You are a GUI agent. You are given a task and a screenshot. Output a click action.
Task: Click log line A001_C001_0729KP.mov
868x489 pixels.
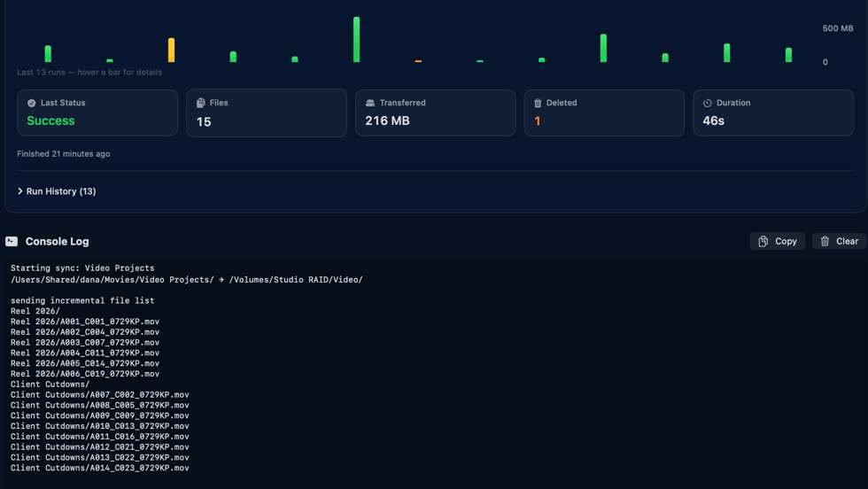point(85,322)
